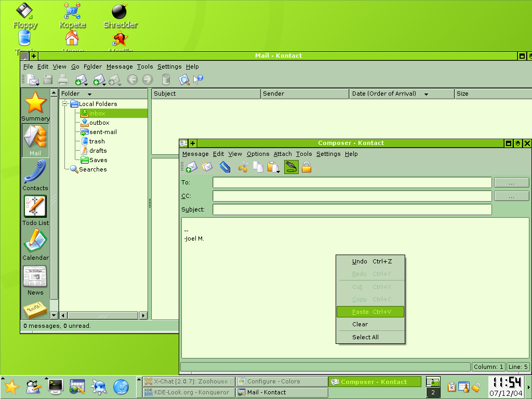Viewport: 532px width, 399px height.
Task: Switch to desktop 2 in the pager
Action: [433, 393]
